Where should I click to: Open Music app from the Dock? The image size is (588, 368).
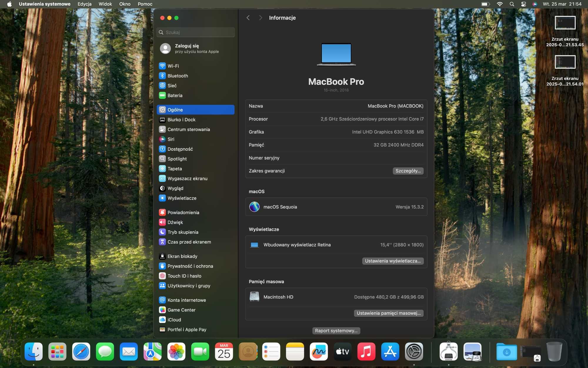click(x=366, y=351)
